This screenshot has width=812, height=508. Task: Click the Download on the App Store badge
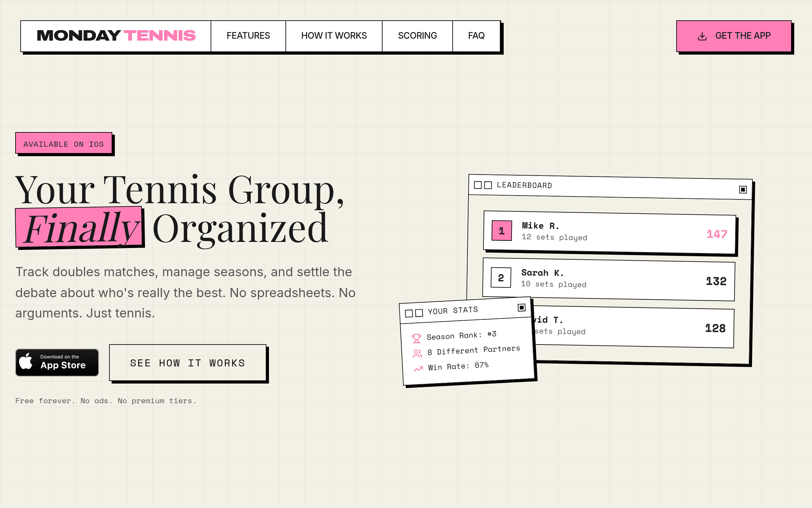(x=57, y=363)
